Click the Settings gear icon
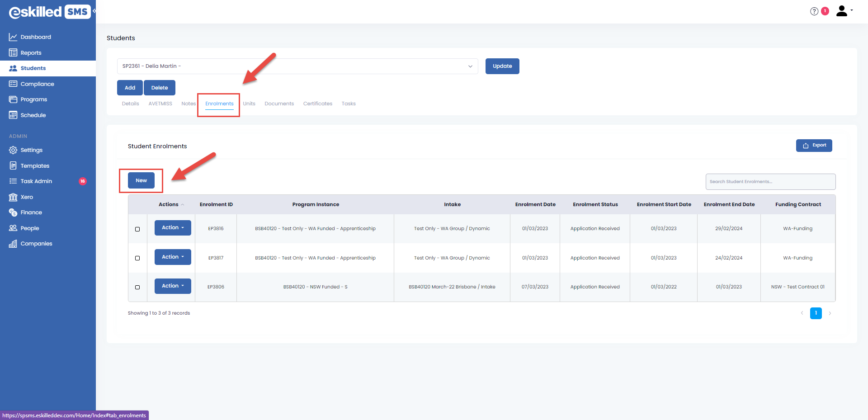 [x=13, y=150]
